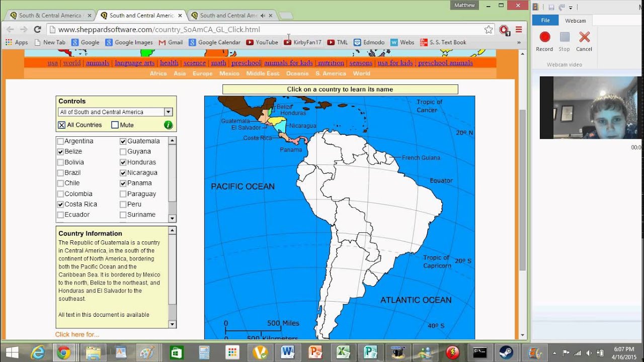
Task: Open the preschool animals link
Action: click(445, 63)
